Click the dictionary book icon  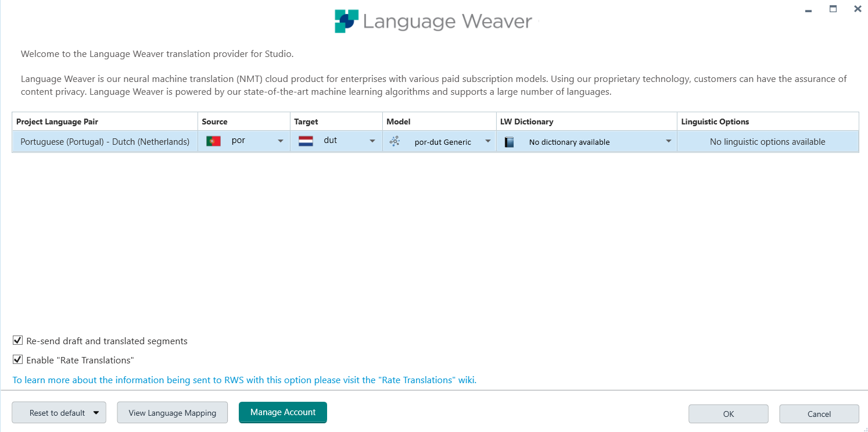(510, 142)
